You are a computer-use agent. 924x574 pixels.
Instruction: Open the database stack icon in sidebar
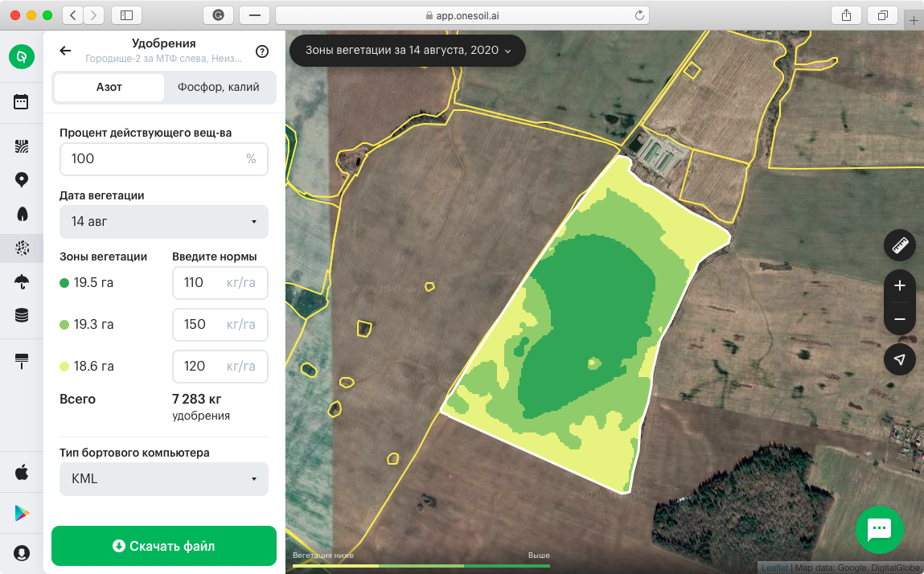pyautogui.click(x=22, y=315)
